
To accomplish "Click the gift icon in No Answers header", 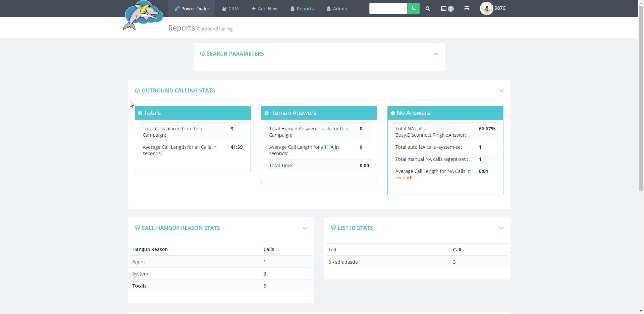I will pos(393,113).
